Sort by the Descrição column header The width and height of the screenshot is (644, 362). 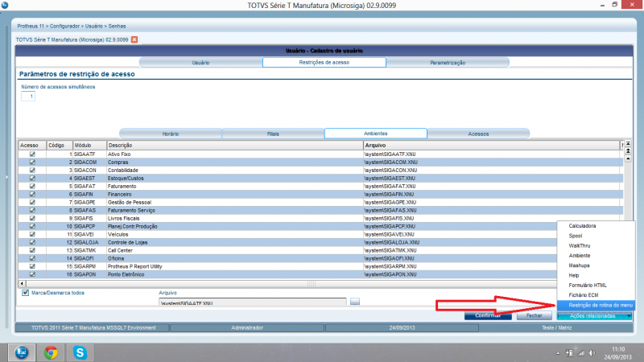coord(234,146)
